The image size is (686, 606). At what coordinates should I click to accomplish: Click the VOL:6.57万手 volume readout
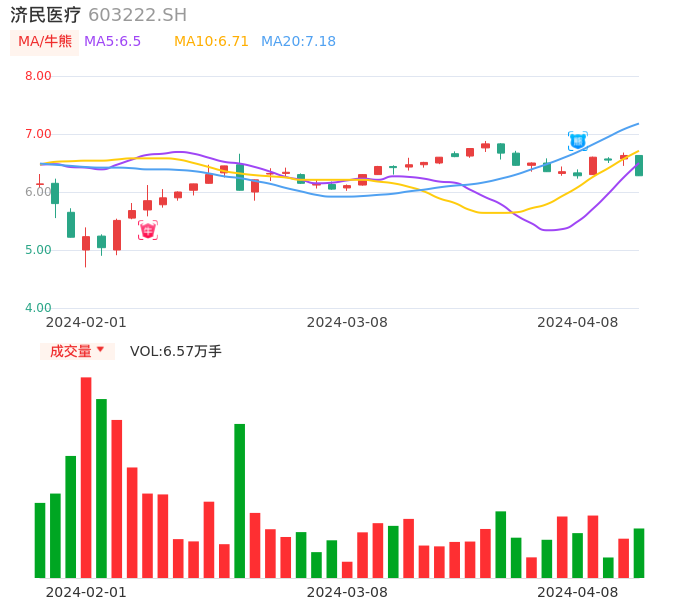[x=176, y=351]
